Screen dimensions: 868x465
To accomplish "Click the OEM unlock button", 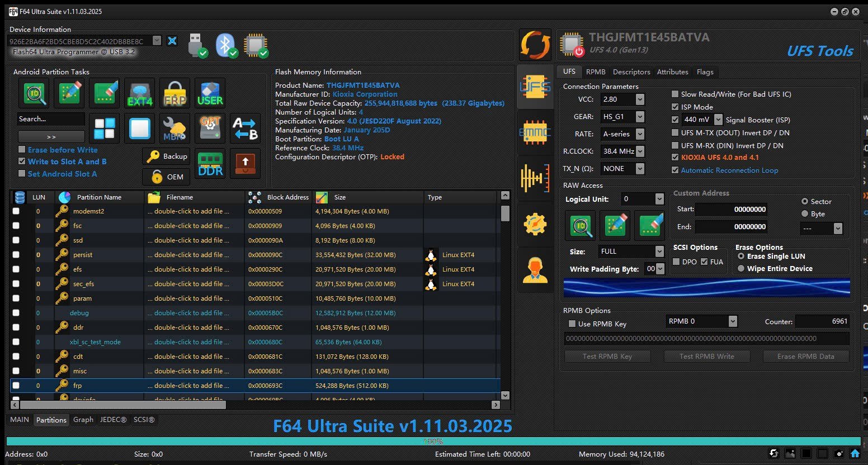I will point(166,177).
